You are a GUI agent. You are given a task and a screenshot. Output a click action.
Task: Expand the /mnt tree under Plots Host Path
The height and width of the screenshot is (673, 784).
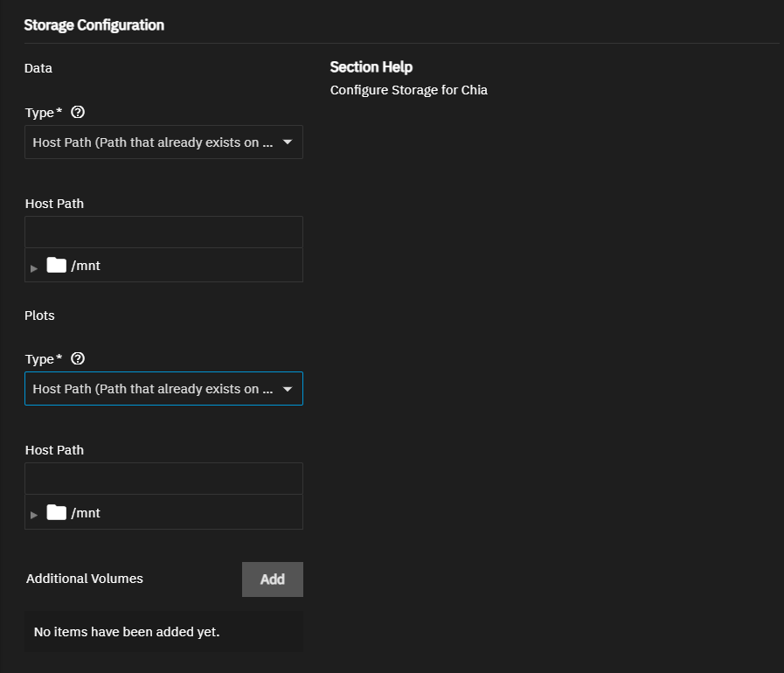tap(34, 515)
